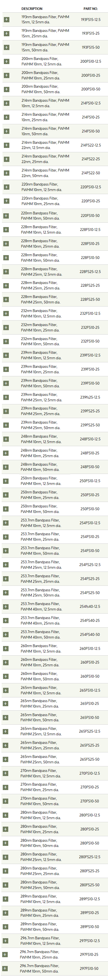Click plus icon beside 289FS10-50
This screenshot has width=108, height=980.
pos(5,927)
